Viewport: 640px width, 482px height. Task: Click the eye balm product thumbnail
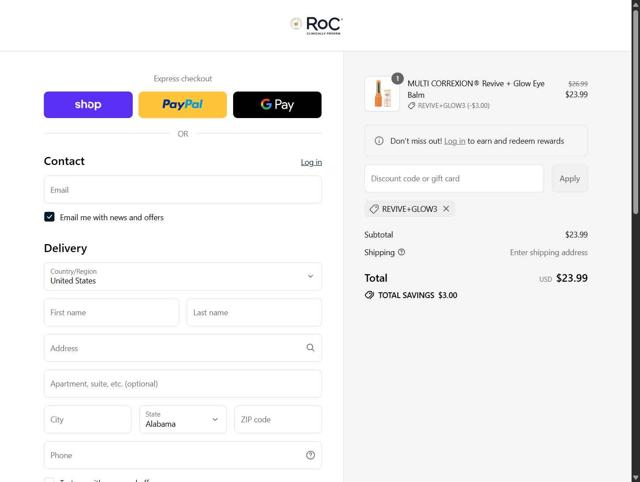[382, 94]
